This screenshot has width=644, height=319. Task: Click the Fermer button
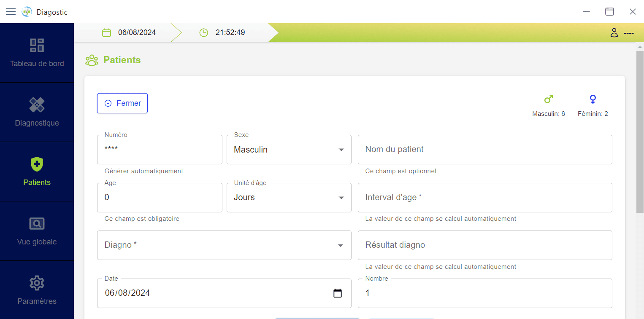tap(122, 103)
